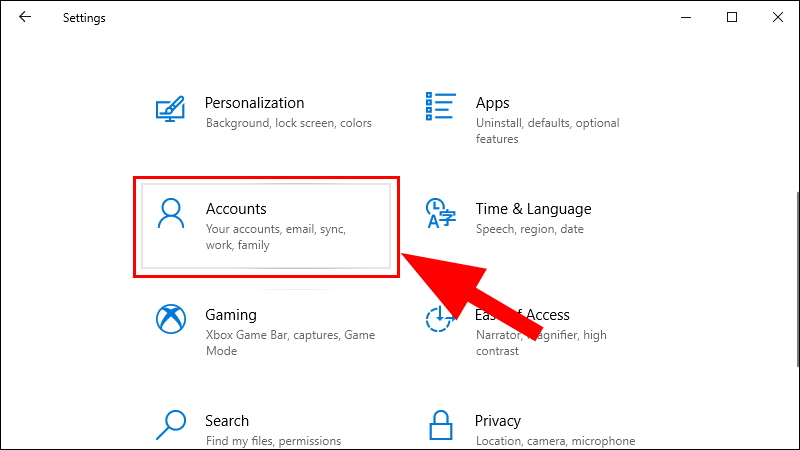Click the Search magnifying glass icon

pos(171,426)
